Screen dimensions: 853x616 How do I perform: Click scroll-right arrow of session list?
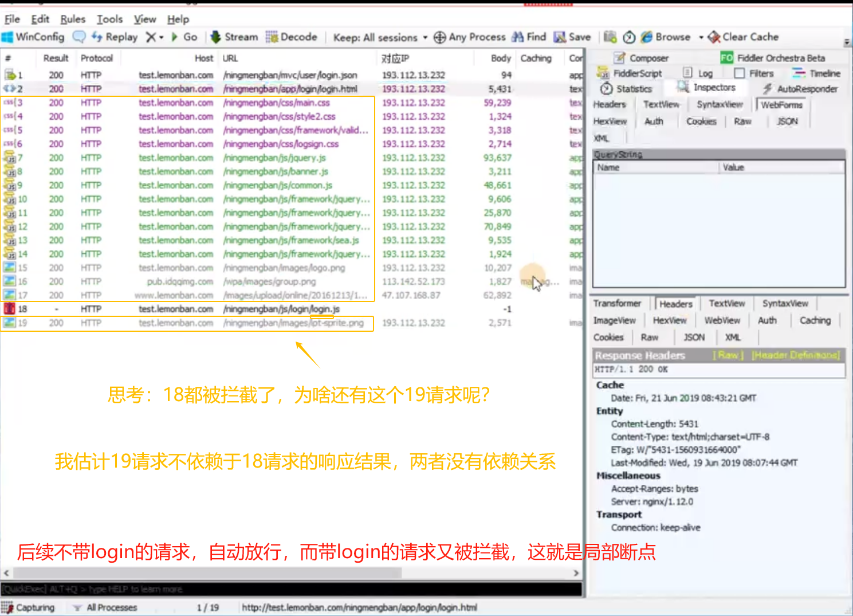(576, 573)
